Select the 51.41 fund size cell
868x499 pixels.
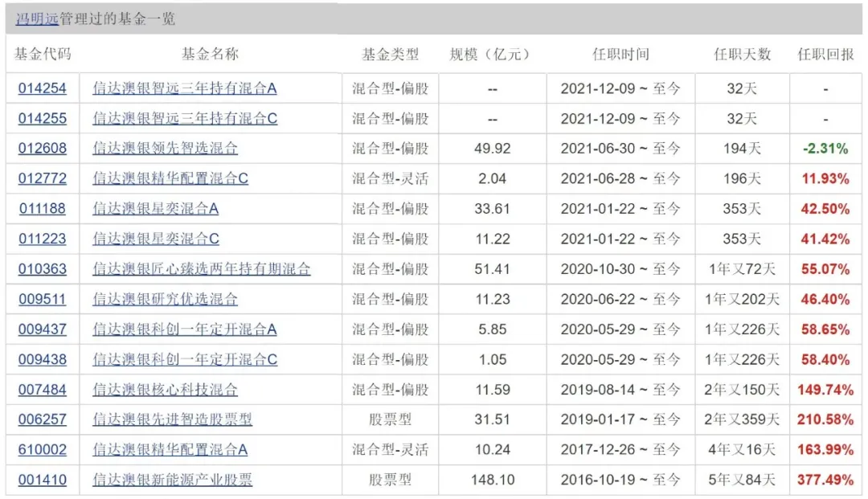tap(493, 269)
